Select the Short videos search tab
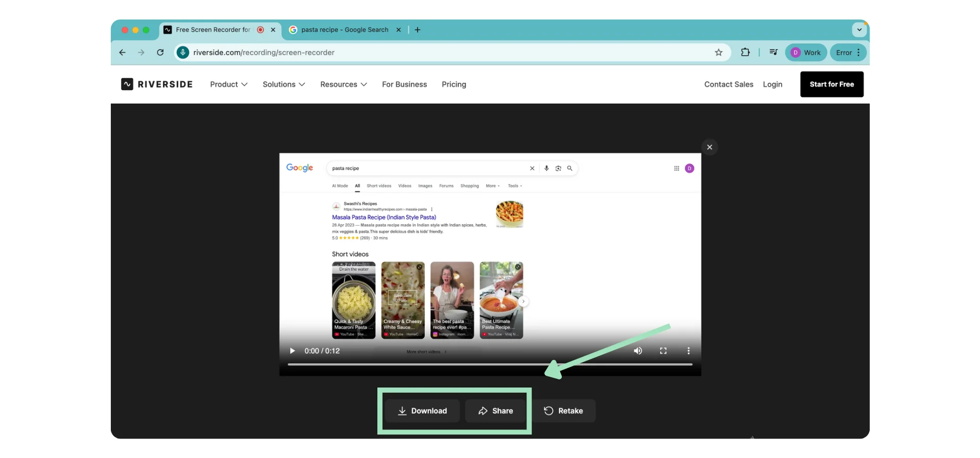Image resolution: width=980 pixels, height=458 pixels. point(379,186)
